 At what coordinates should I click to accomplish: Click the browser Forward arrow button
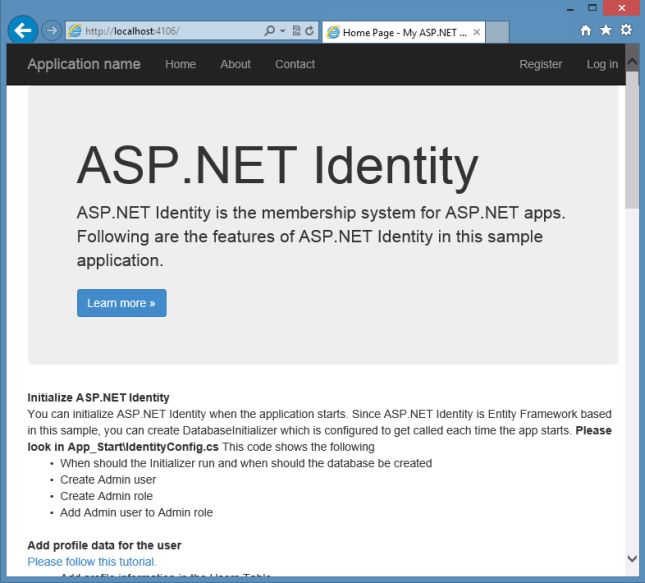click(51, 30)
